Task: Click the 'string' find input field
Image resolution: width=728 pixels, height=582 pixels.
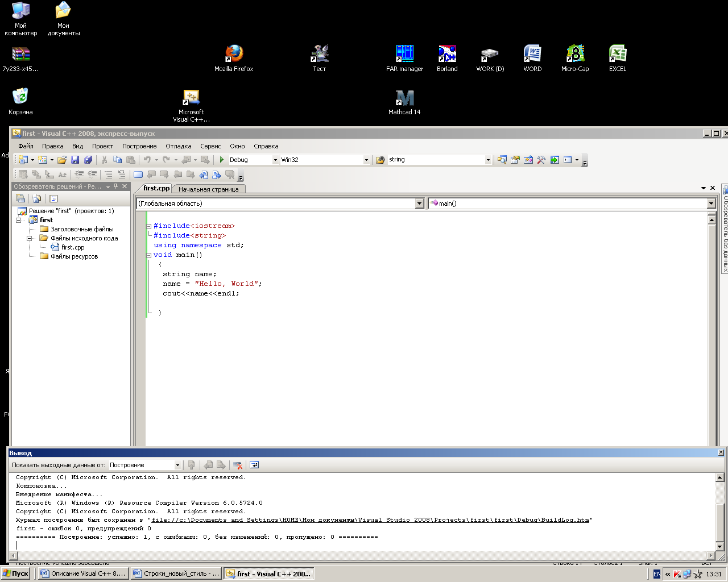Action: [x=436, y=160]
